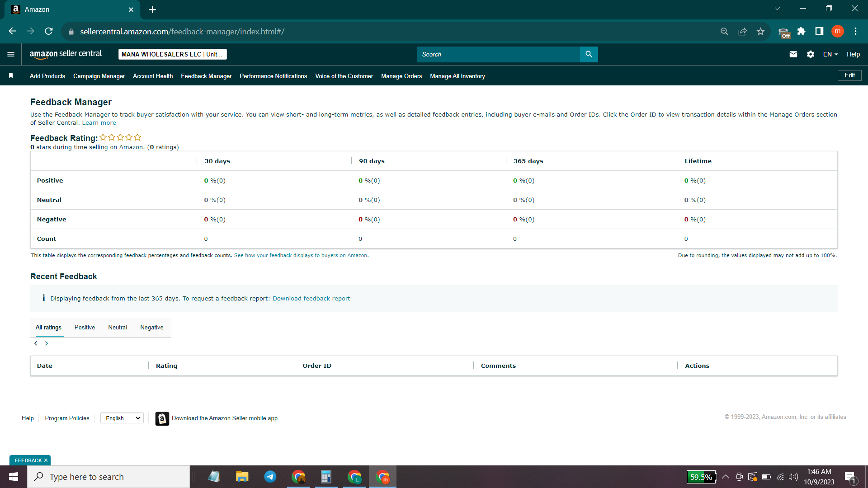This screenshot has height=488, width=868.
Task: Open Voice of the Customer
Action: (x=344, y=76)
